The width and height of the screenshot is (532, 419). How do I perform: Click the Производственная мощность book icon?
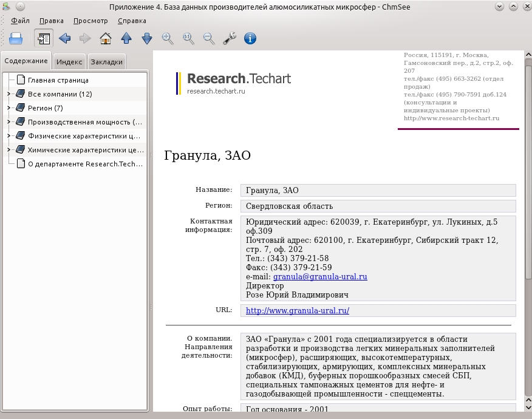(x=21, y=121)
